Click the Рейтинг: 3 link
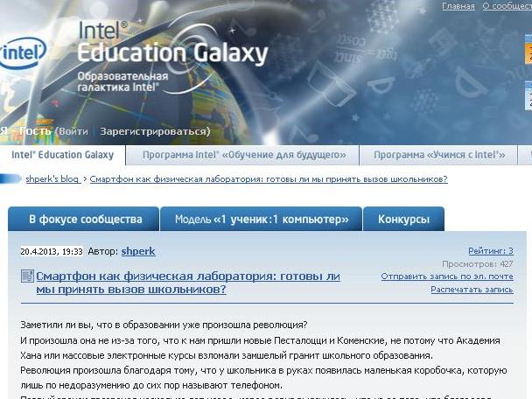 tap(491, 251)
